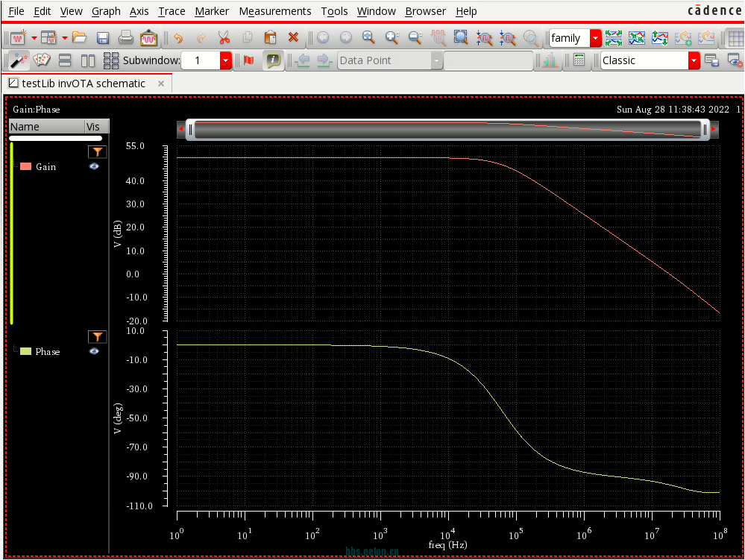This screenshot has height=560, width=745.
Task: Open the Classic workspace dropdown
Action: [694, 60]
